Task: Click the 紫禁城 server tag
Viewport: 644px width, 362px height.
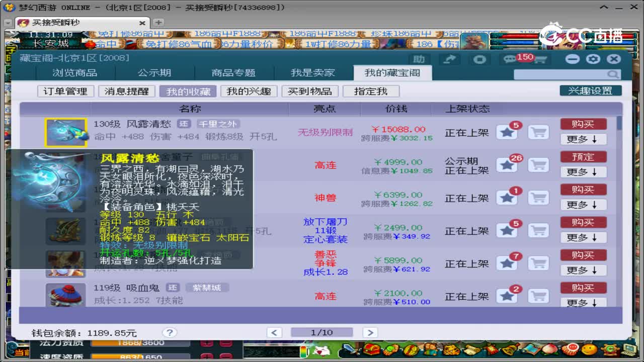Action: (207, 288)
